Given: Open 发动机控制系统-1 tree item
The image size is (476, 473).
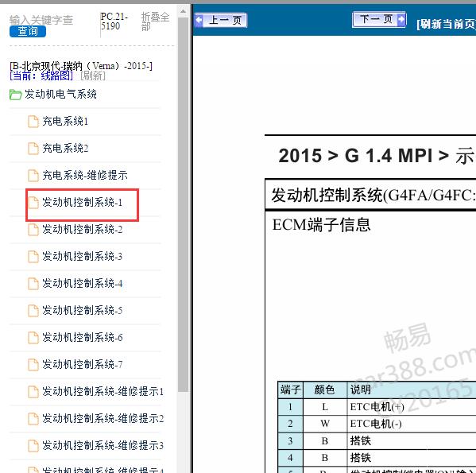Looking at the screenshot, I should [83, 202].
